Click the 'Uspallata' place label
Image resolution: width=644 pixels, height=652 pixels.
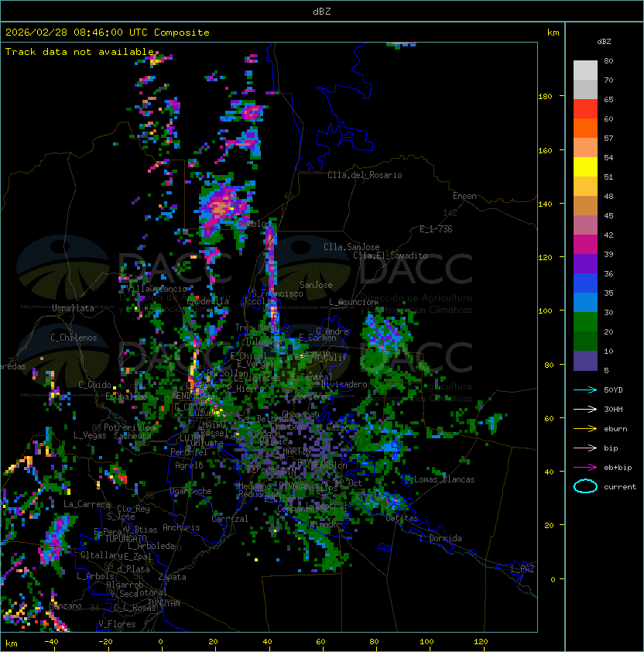coord(73,308)
